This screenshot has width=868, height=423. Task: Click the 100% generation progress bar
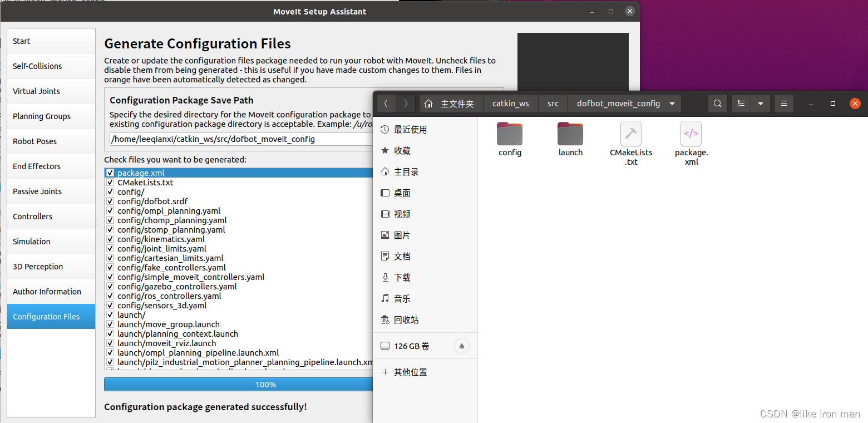(x=239, y=385)
